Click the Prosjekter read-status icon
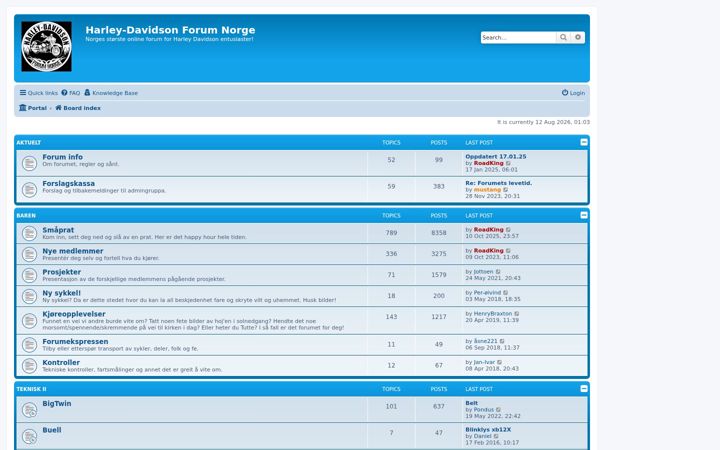 tap(29, 275)
